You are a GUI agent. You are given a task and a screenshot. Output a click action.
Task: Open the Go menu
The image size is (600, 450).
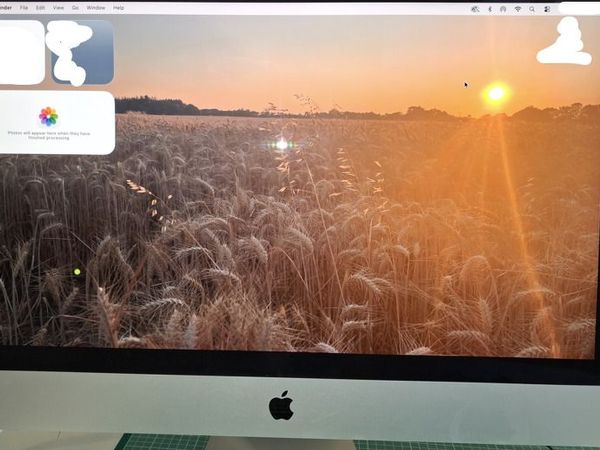coord(75,8)
